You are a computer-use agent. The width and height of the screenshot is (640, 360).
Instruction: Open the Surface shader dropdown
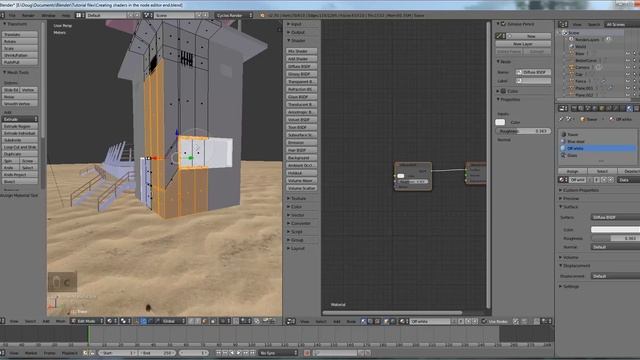pyautogui.click(x=616, y=218)
